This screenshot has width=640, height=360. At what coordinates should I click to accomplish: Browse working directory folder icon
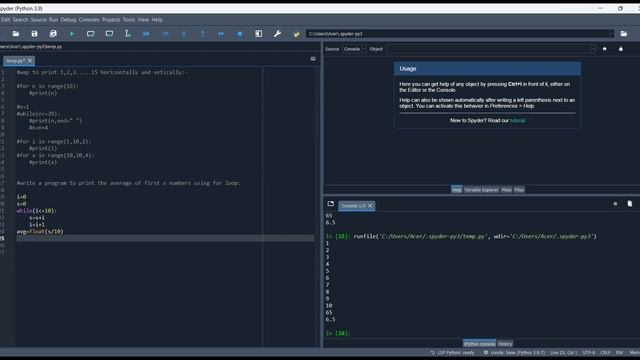[624, 34]
